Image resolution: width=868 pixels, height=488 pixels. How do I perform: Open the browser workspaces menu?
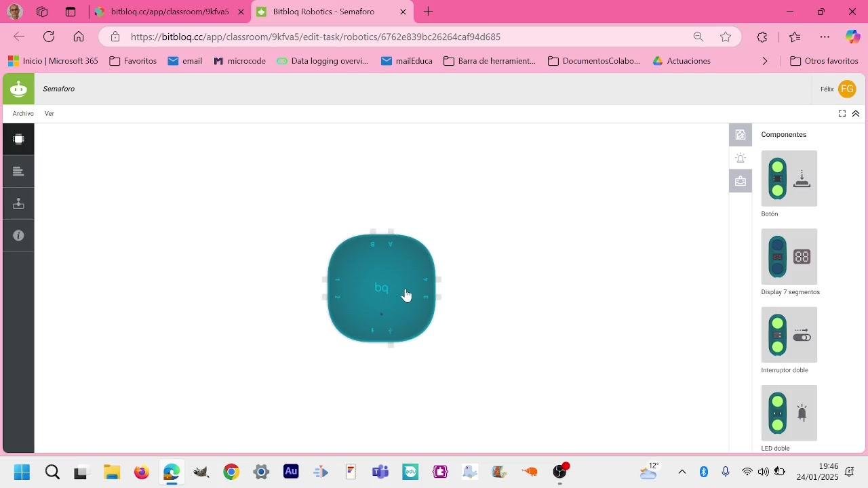coord(42,12)
